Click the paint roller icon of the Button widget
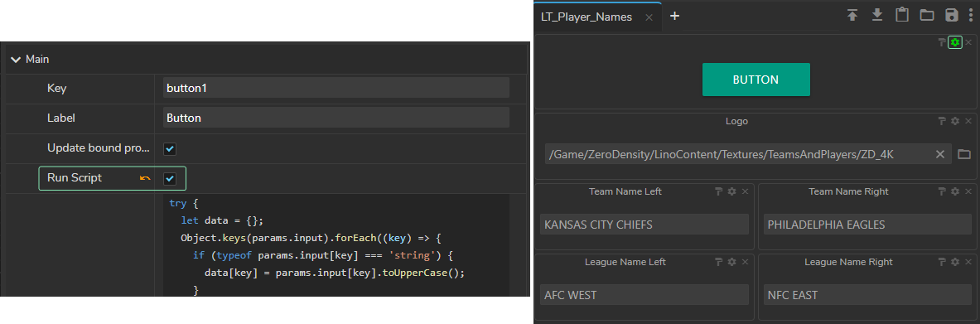 942,42
